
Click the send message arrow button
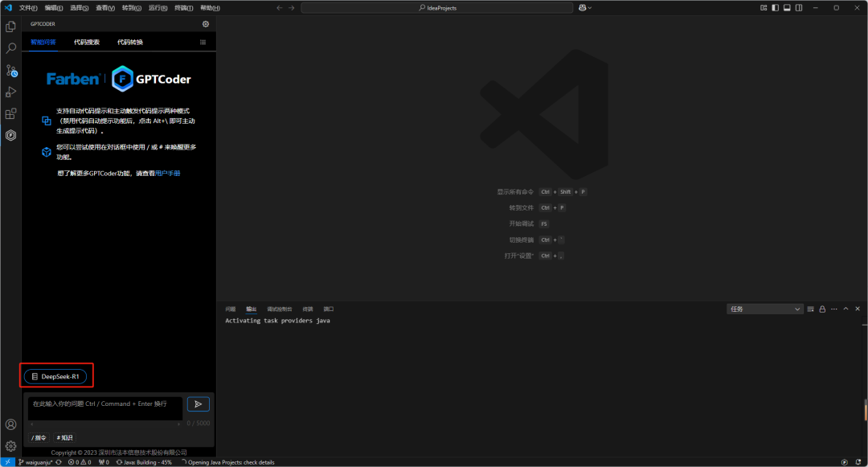(x=198, y=404)
